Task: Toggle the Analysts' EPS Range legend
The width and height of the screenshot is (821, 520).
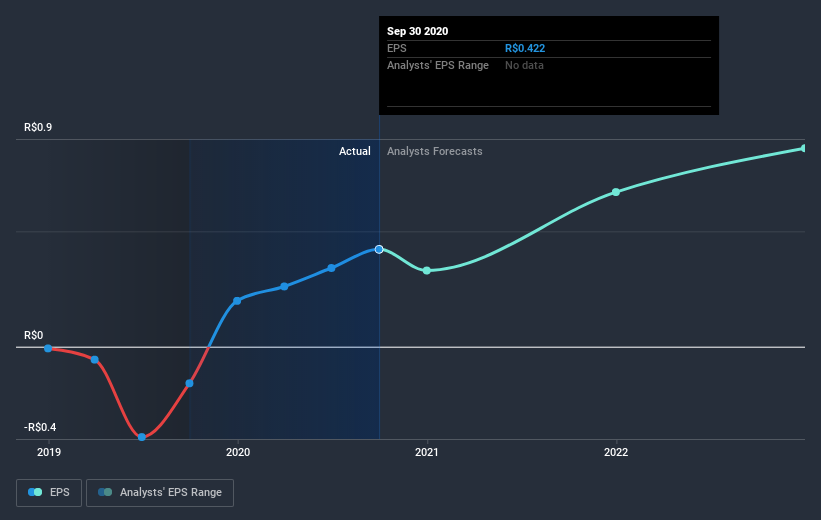Action: (160, 493)
